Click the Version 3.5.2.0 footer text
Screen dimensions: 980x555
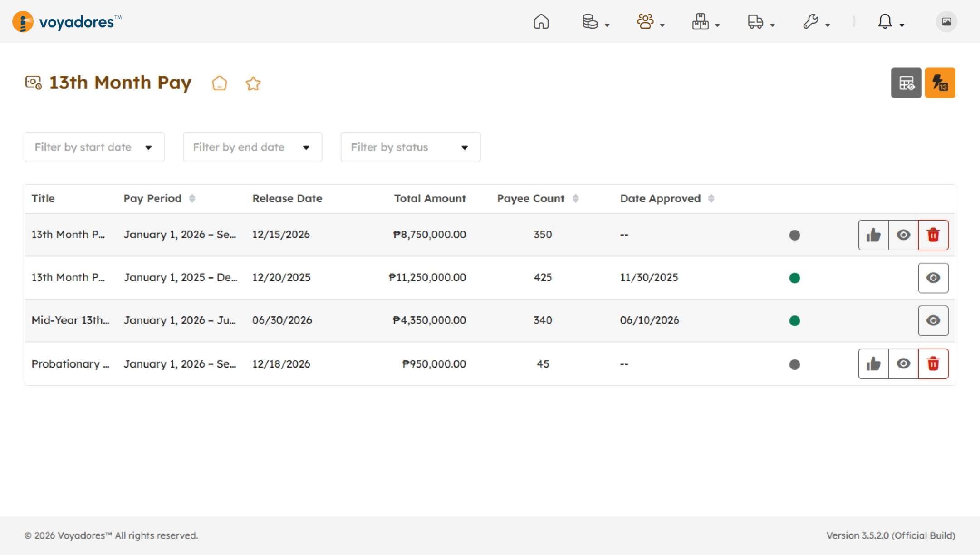tap(891, 535)
